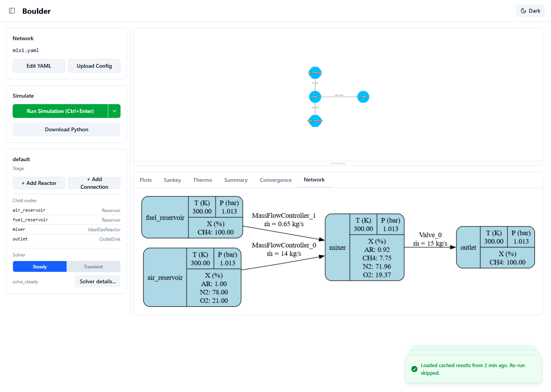The width and height of the screenshot is (551, 392).
Task: Switch to Dark theme
Action: point(530,11)
